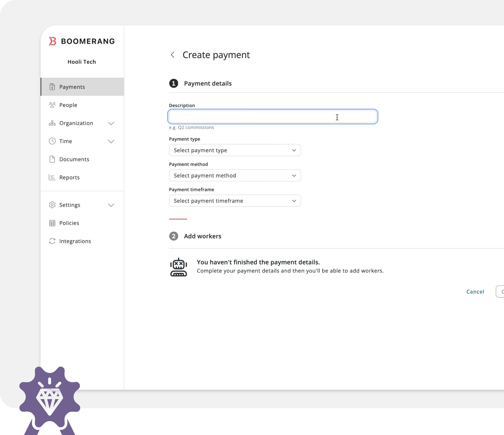The width and height of the screenshot is (504, 435).
Task: Open Policies in the sidebar
Action: pos(82,223)
